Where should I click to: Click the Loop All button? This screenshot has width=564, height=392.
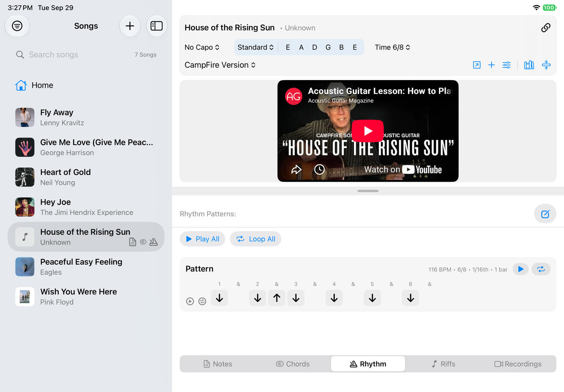(255, 239)
